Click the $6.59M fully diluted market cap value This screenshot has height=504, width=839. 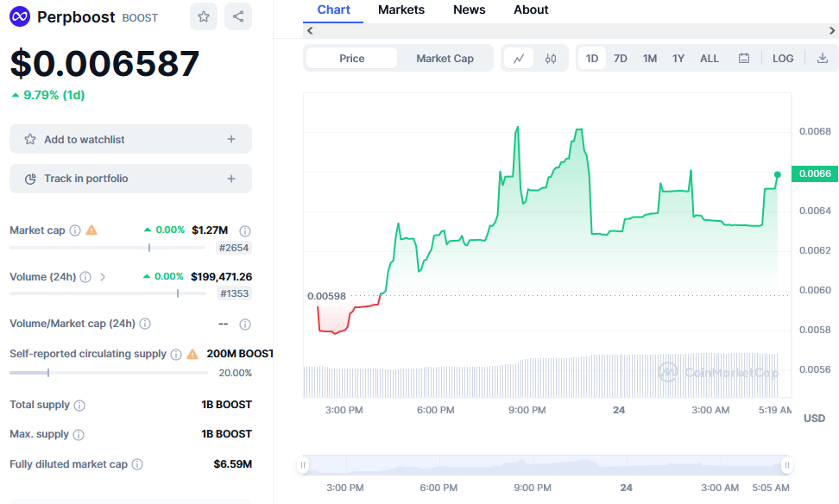click(233, 464)
